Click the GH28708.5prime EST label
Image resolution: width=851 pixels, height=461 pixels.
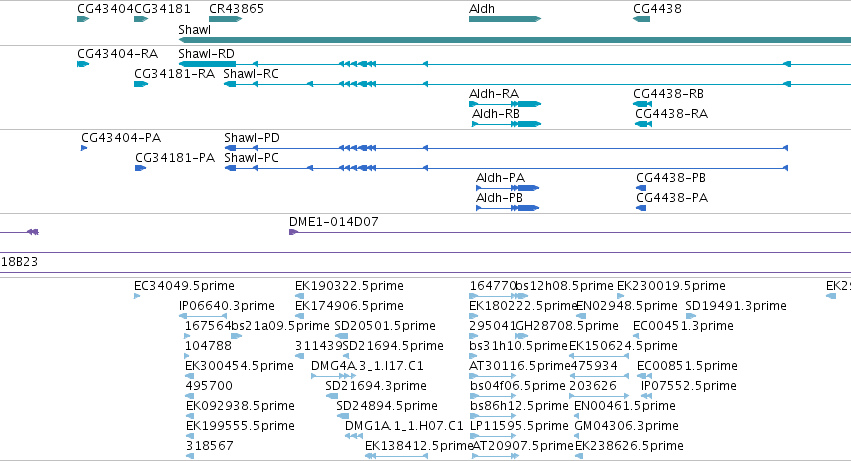point(567,326)
